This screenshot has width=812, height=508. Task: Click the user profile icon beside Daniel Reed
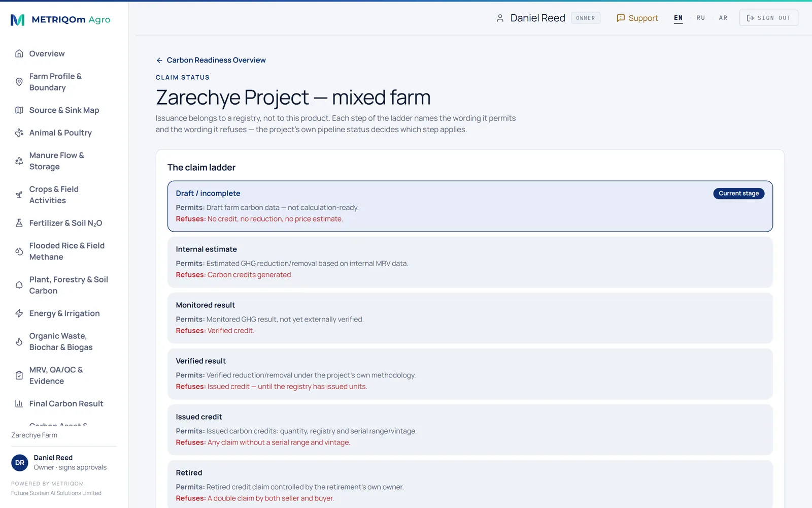pos(500,18)
